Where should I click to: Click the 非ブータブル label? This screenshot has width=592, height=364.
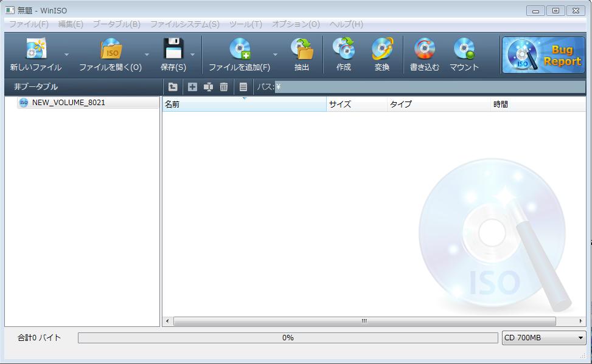pos(36,87)
